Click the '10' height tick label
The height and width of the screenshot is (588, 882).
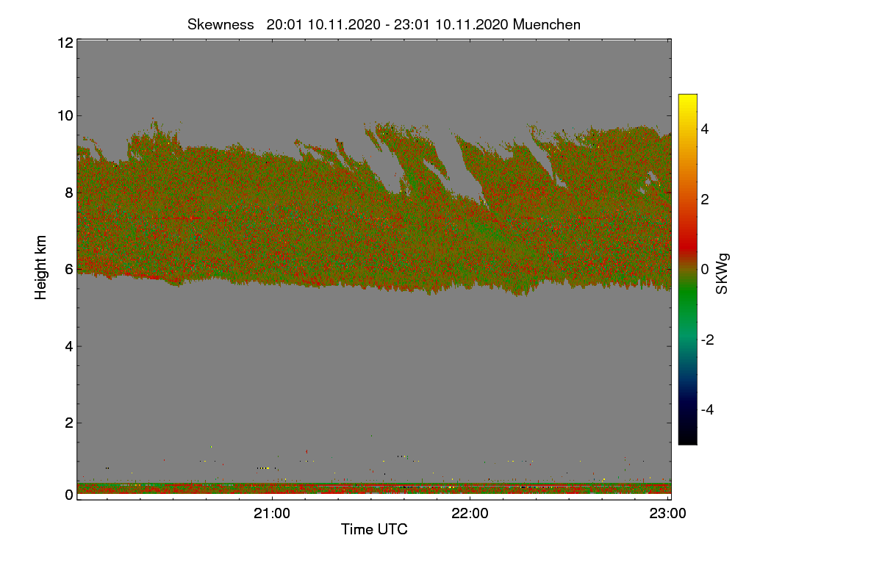[x=65, y=115]
